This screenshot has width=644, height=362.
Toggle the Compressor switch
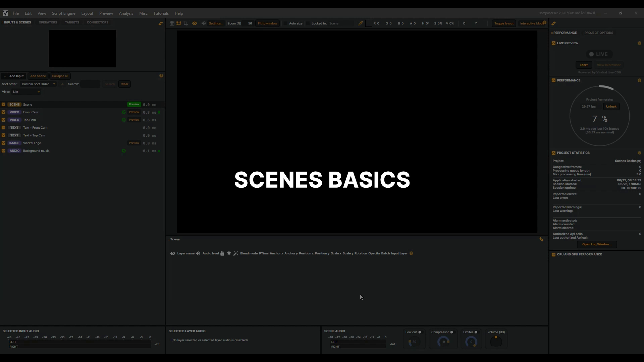click(x=452, y=332)
